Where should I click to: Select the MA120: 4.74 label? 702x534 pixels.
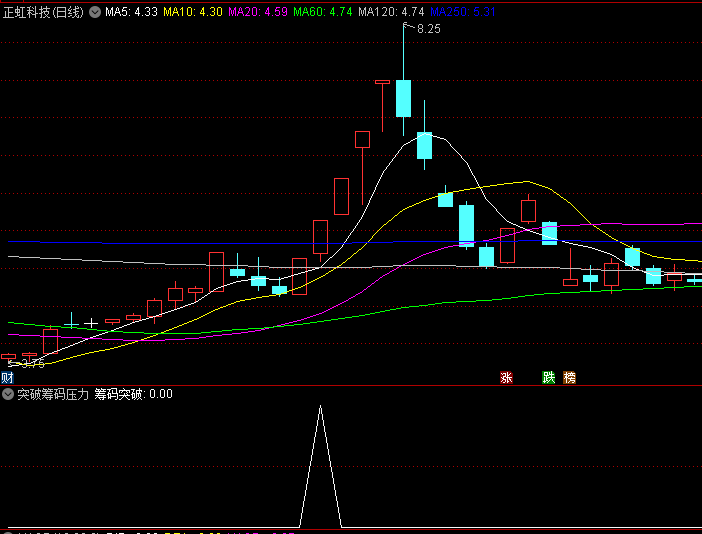[x=391, y=12]
